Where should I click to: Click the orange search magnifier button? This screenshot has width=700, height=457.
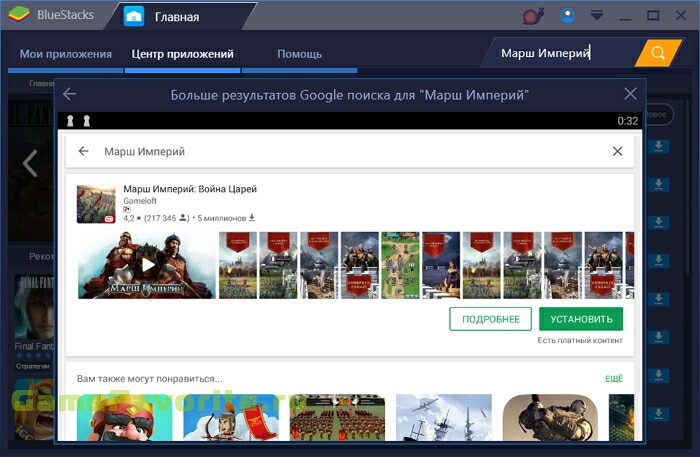pos(658,53)
